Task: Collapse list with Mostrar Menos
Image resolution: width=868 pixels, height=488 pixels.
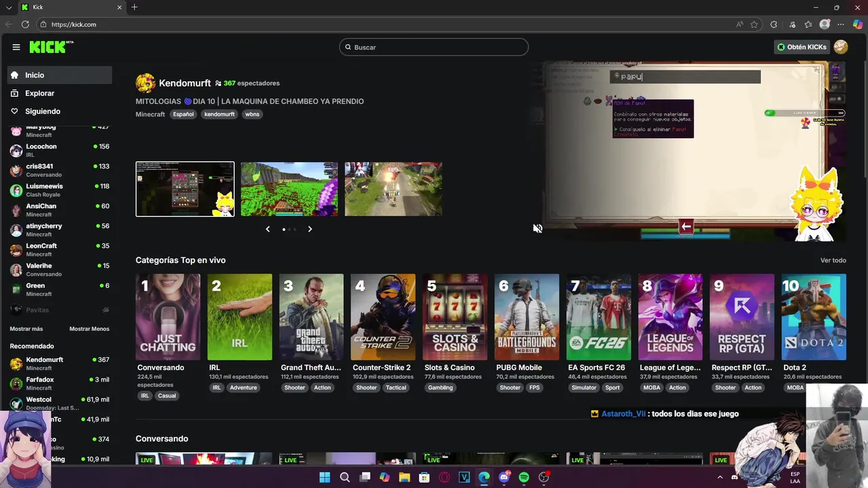Action: (x=89, y=329)
